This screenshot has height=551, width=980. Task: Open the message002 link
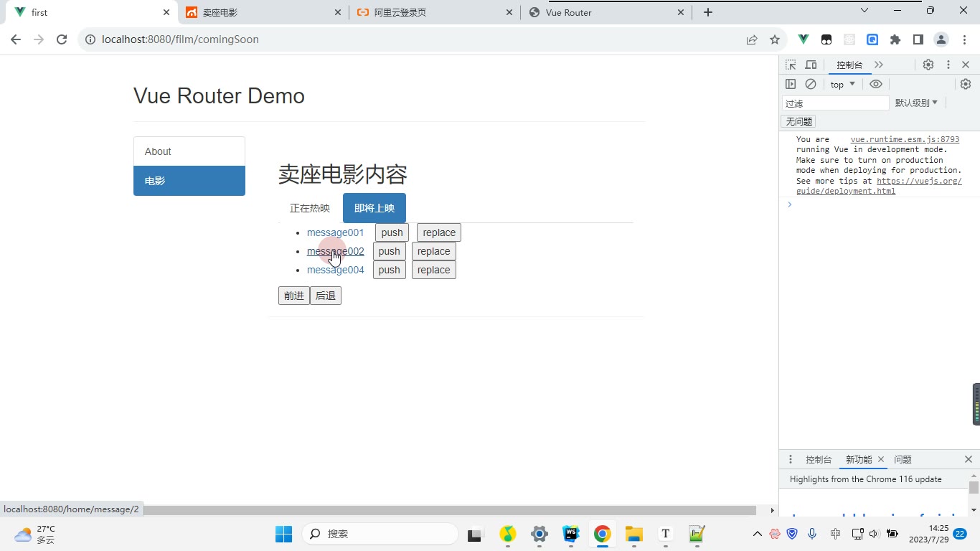336,251
